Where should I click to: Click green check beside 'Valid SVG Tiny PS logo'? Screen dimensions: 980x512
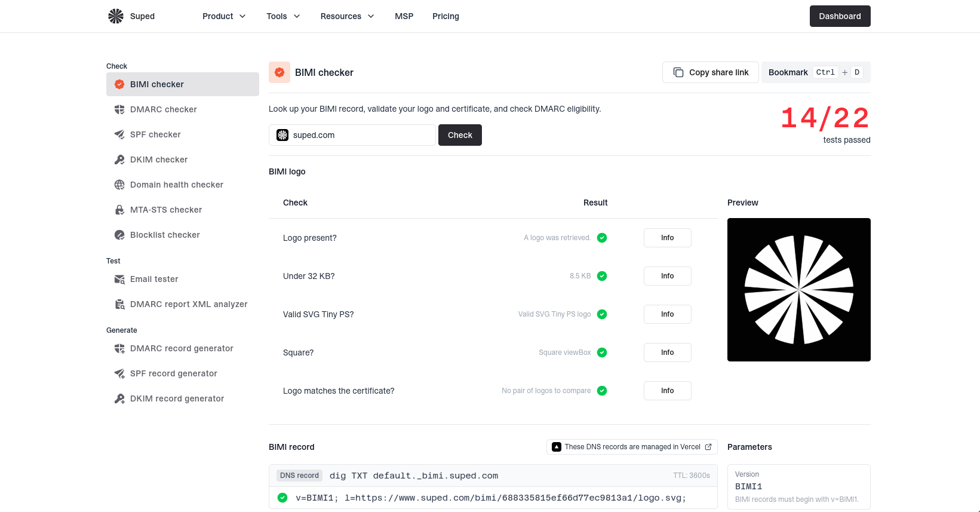602,314
